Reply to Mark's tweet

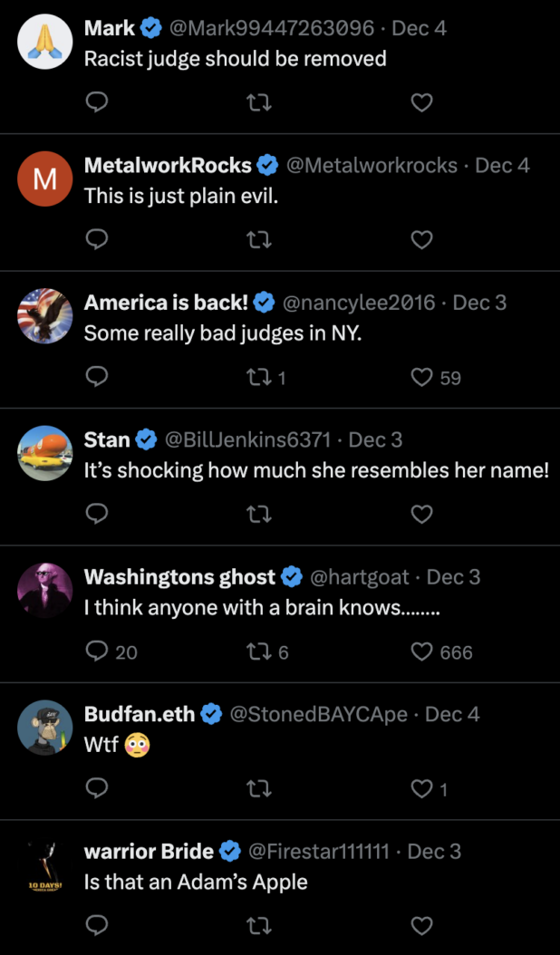point(97,103)
